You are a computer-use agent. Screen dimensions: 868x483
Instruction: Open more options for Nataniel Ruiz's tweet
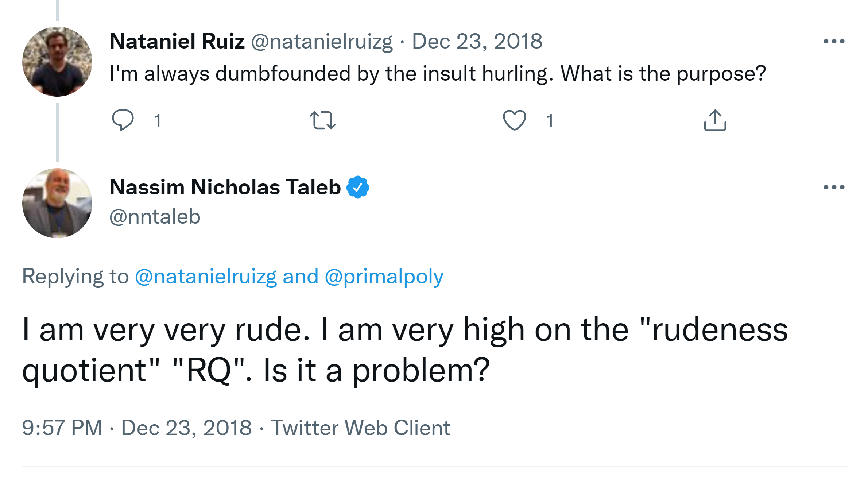(834, 41)
